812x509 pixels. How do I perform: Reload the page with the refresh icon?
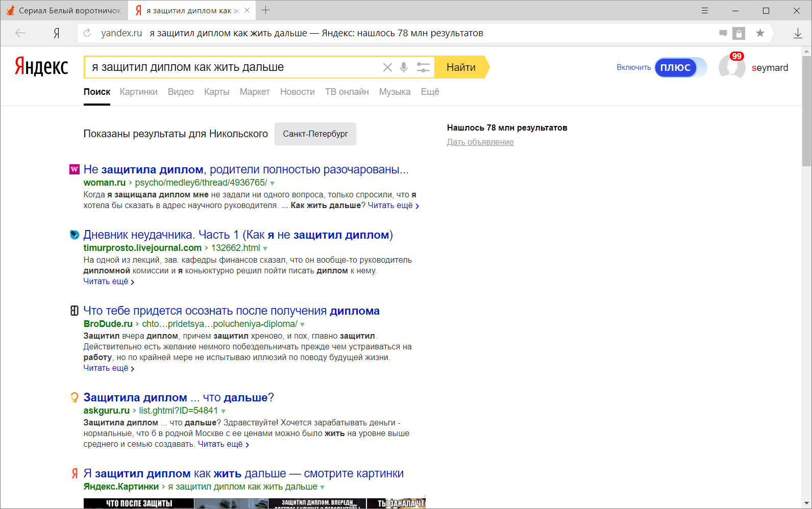(x=87, y=33)
